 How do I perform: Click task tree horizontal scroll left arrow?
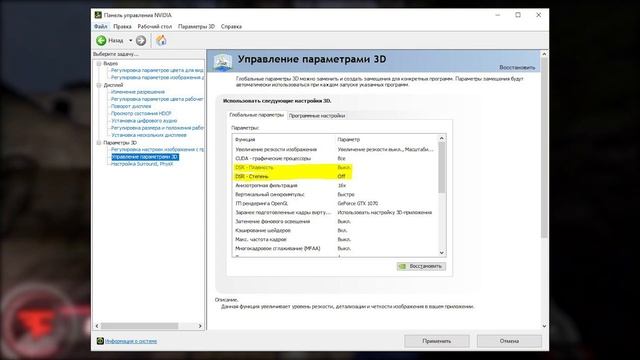click(x=97, y=326)
